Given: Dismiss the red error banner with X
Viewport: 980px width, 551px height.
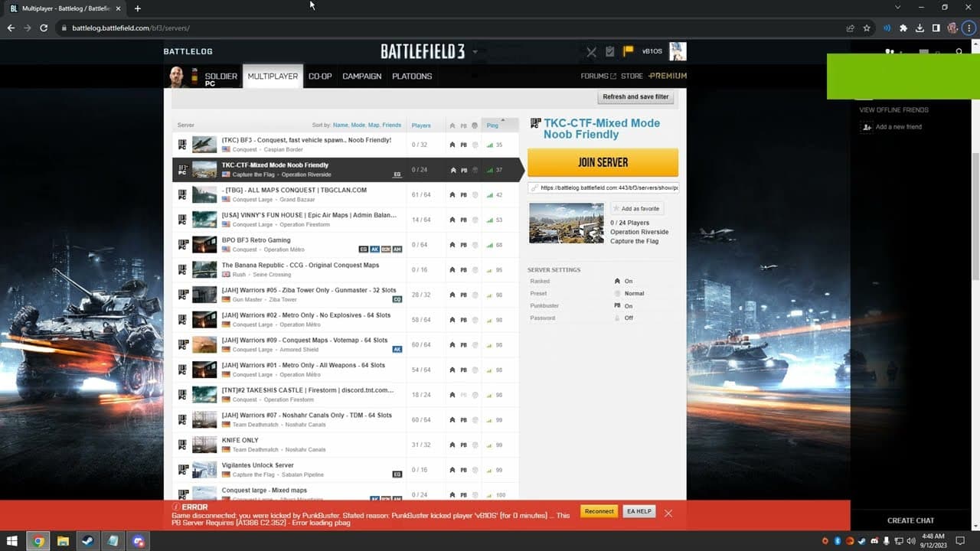Looking at the screenshot, I should [x=668, y=513].
